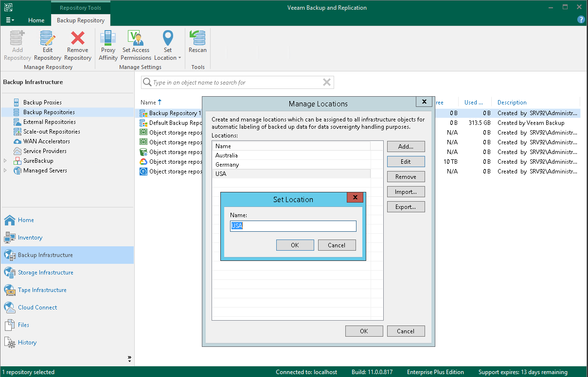Select Scale-out Repositories in tree

[x=52, y=132]
